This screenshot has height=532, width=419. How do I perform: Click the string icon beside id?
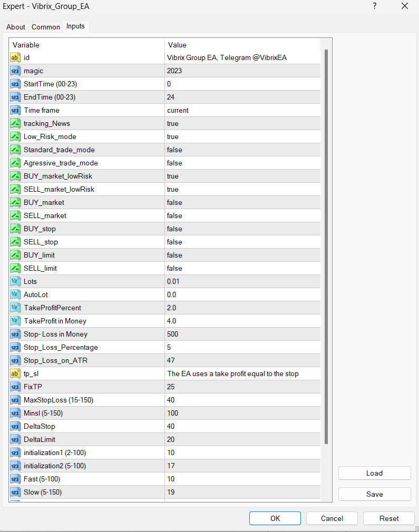coord(16,57)
